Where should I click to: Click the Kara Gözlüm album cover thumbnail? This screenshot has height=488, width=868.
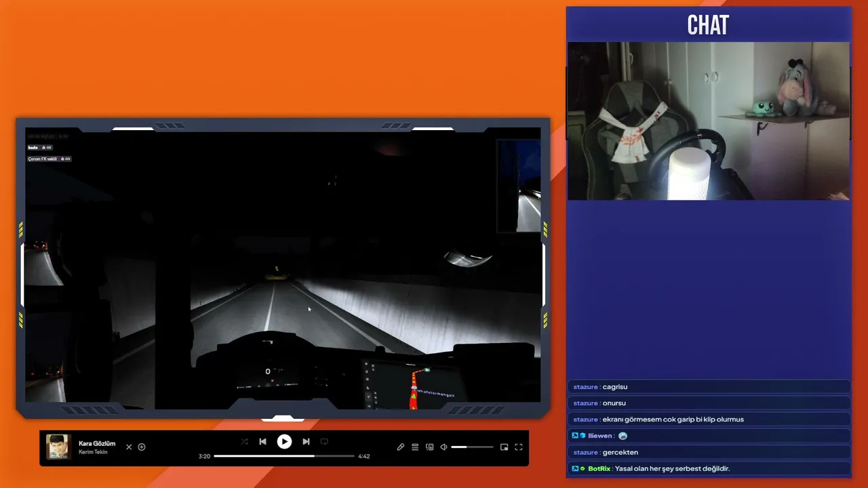58,447
